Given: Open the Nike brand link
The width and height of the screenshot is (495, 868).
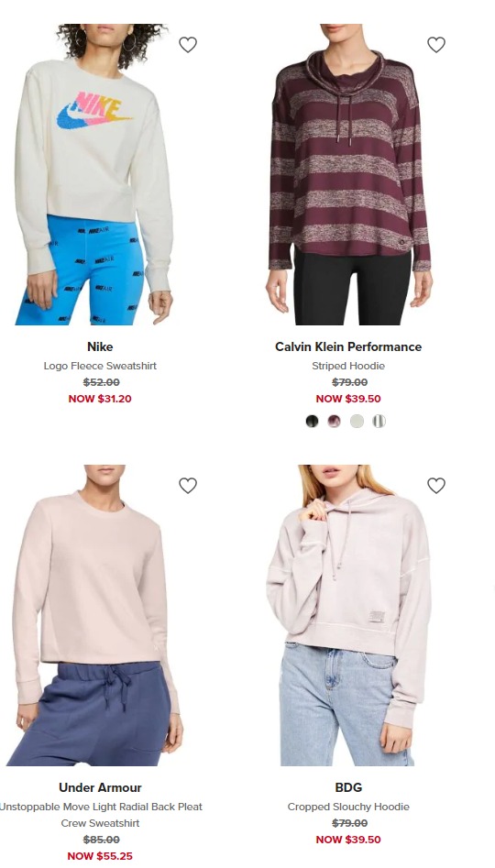Looking at the screenshot, I should [100, 346].
